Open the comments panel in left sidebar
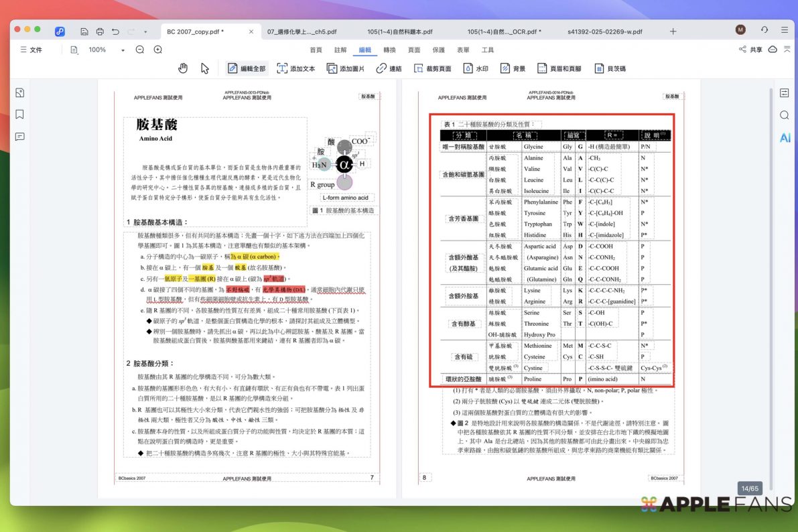This screenshot has width=798, height=532. (x=20, y=137)
